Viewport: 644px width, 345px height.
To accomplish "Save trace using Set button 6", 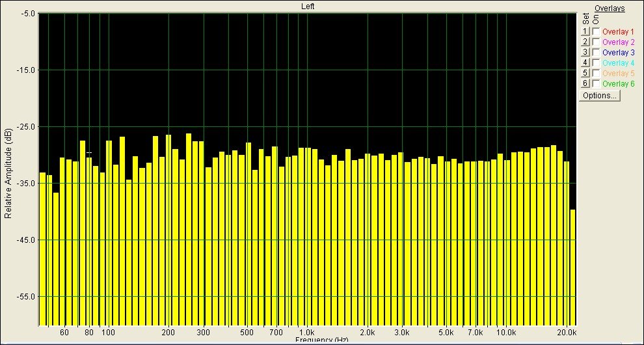I will click(x=585, y=83).
